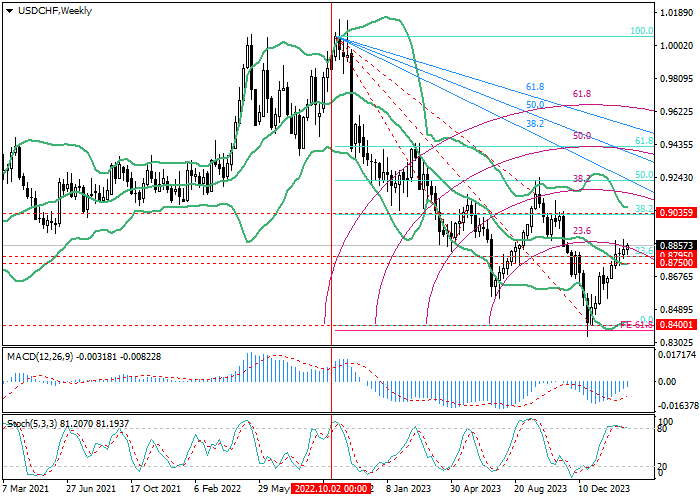
Task: Click the 1.00020 price axis label
Action: (x=676, y=46)
